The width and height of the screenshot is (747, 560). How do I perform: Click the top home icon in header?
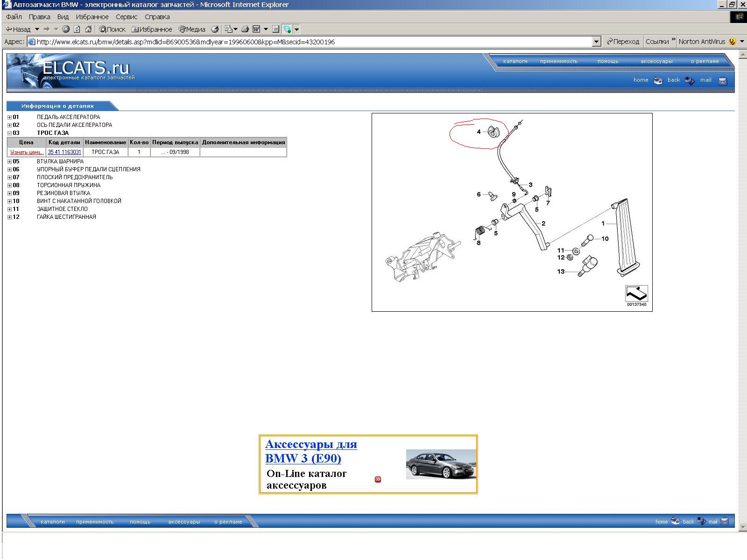coord(658,80)
